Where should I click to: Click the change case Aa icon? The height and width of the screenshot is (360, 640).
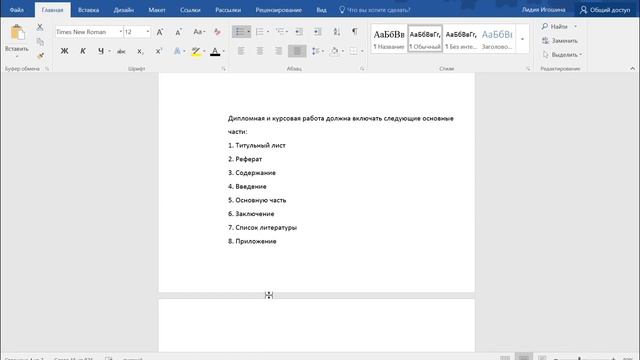coord(198,32)
